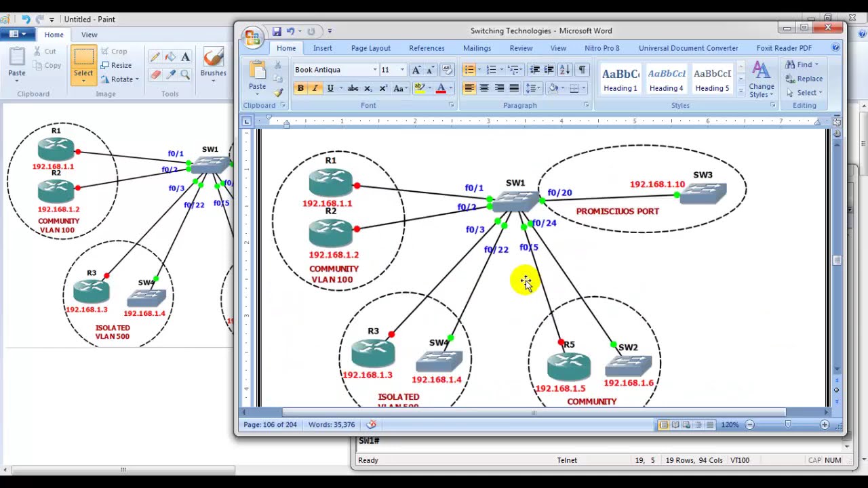Undo the last action in Word
Screen dimensions: 868x488
point(290,31)
